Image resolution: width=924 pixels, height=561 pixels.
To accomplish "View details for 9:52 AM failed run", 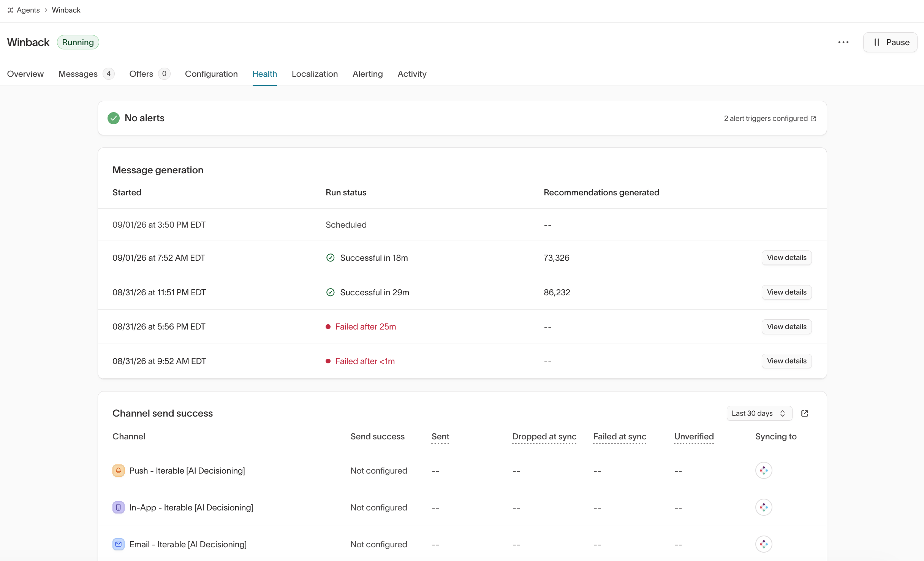I will pyautogui.click(x=786, y=361).
